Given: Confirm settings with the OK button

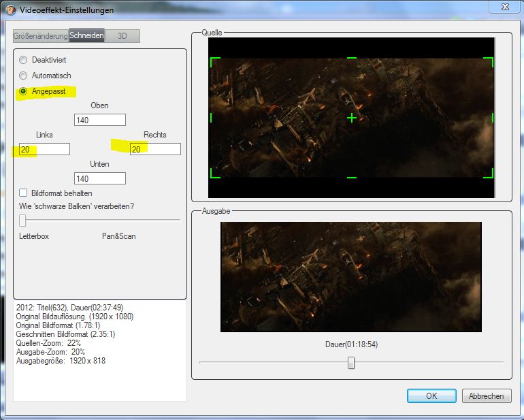Looking at the screenshot, I should tap(431, 396).
